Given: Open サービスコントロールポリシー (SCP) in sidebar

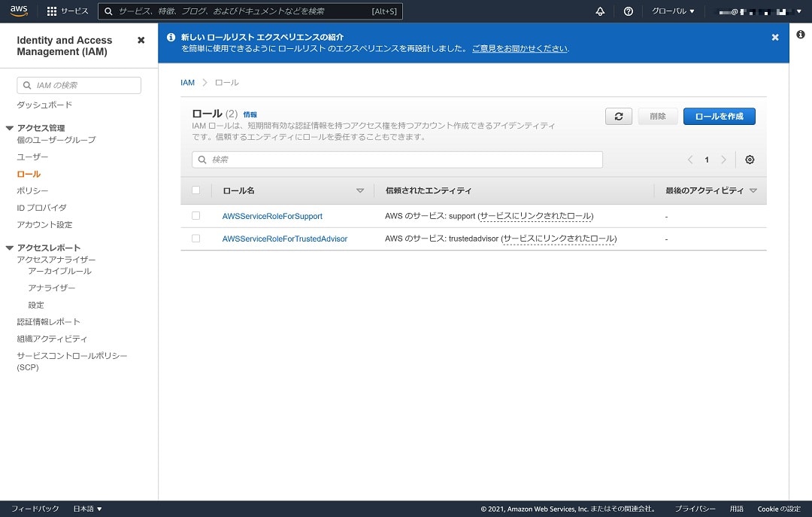Looking at the screenshot, I should [x=71, y=361].
